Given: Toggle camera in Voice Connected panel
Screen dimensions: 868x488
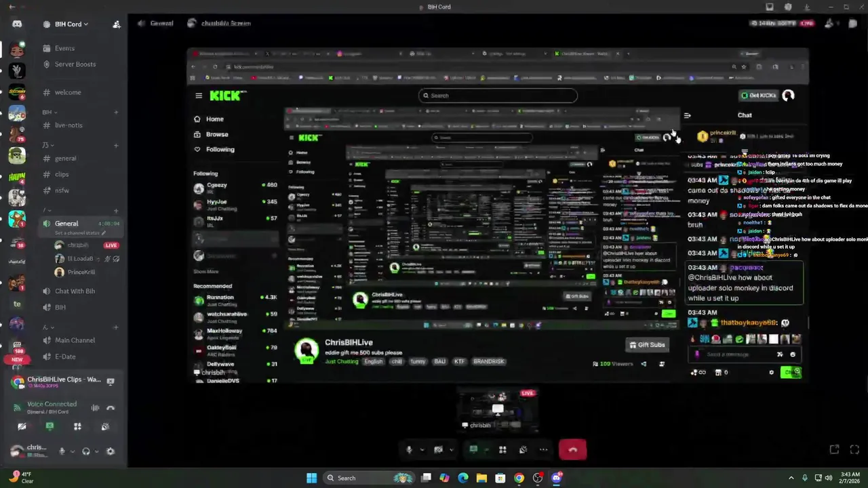Looking at the screenshot, I should click(x=22, y=426).
